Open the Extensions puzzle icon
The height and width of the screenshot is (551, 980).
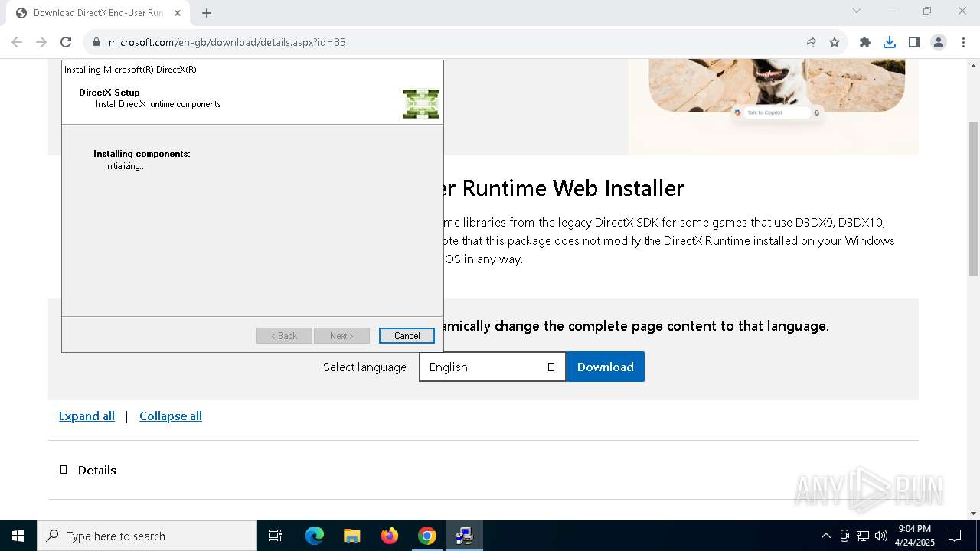[865, 42]
